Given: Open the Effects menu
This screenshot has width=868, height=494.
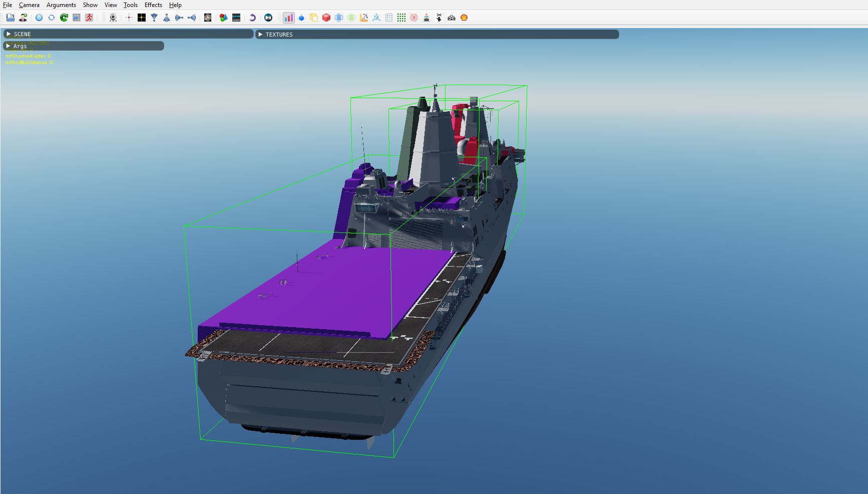Looking at the screenshot, I should 153,5.
